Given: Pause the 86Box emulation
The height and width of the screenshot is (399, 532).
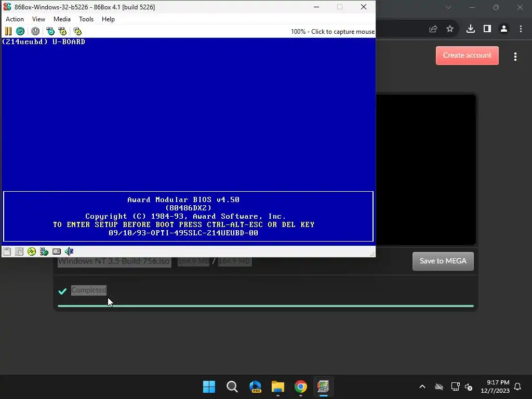Looking at the screenshot, I should [8, 31].
